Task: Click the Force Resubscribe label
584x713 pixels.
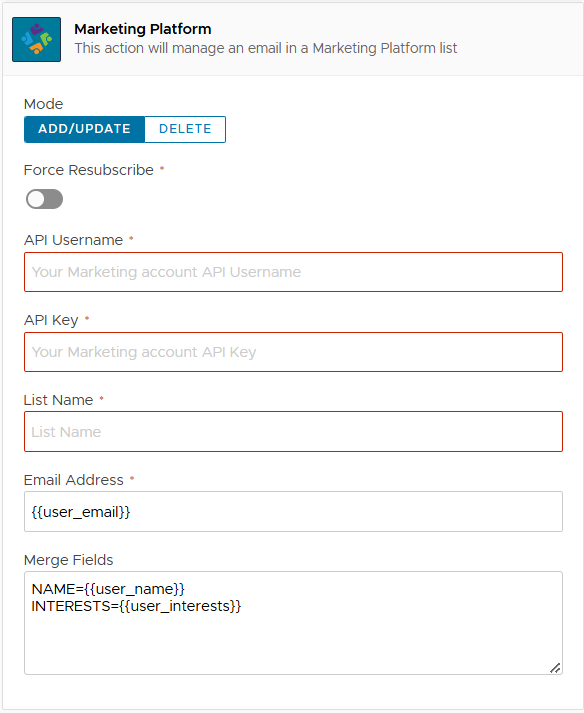Action: (89, 170)
